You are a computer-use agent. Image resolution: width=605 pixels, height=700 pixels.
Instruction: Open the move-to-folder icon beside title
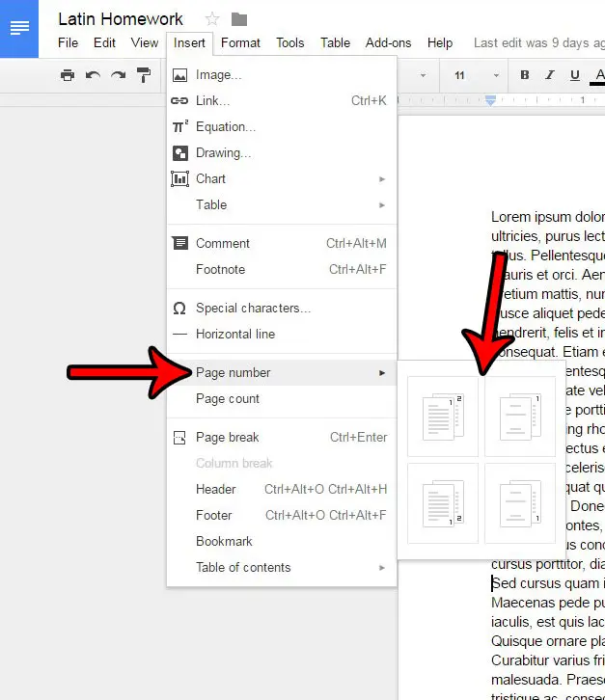pos(239,19)
